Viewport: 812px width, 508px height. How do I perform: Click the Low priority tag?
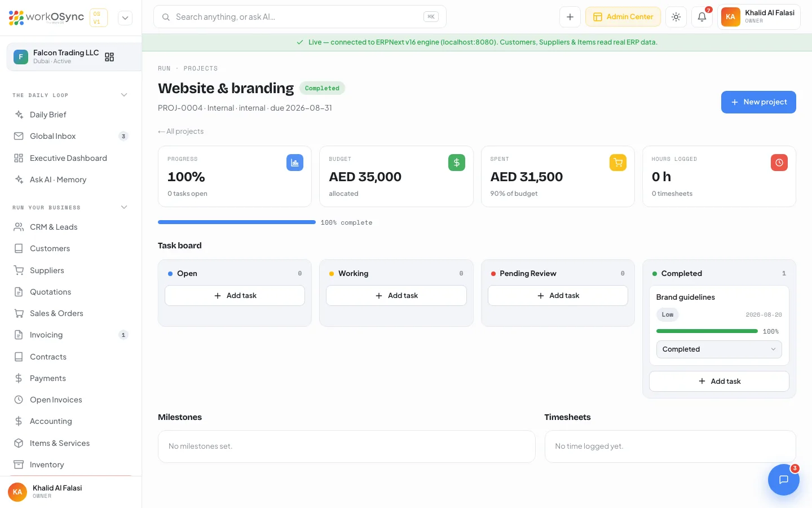point(668,314)
